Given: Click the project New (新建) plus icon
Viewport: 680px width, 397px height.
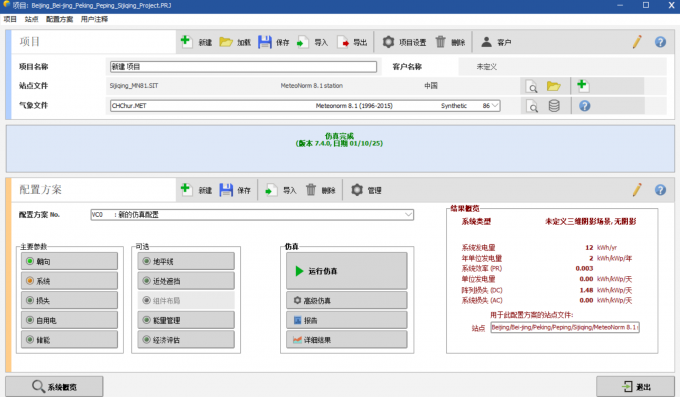Looking at the screenshot, I should (x=186, y=42).
